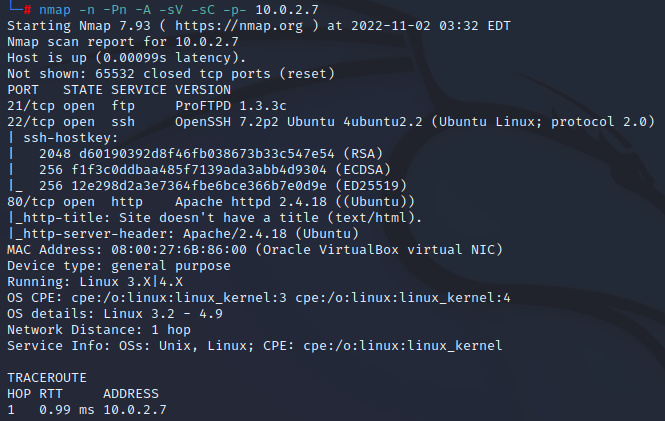Click the RSA ssh-hostkey fingerprint line
Screen dimensions: 665x421
click(x=183, y=154)
